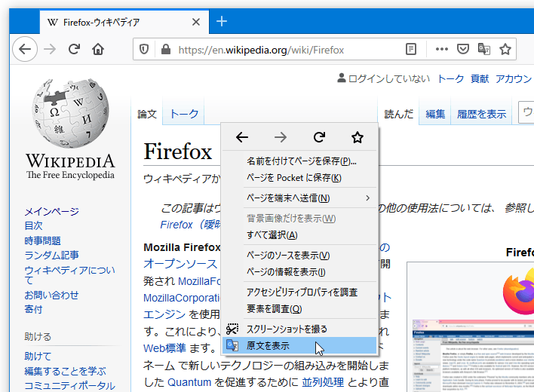Image resolution: width=534 pixels, height=392 pixels.
Task: Click the トーク link in user bar
Action: coord(450,79)
